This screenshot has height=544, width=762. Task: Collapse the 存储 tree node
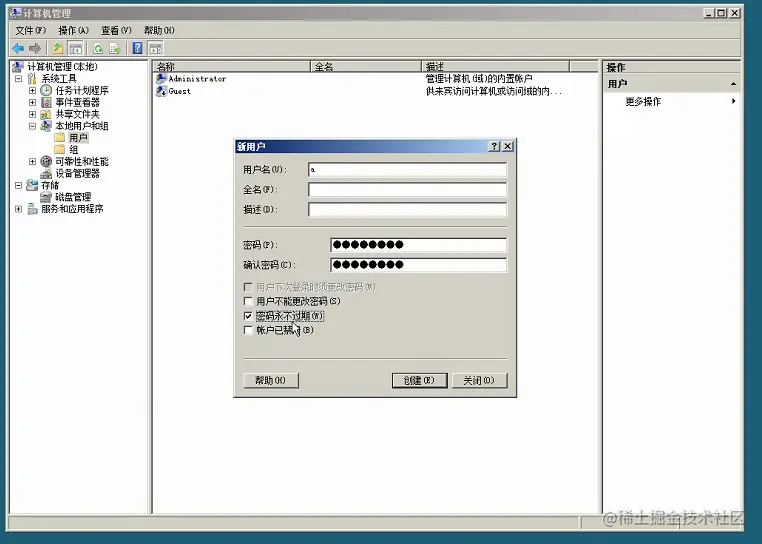coord(18,185)
